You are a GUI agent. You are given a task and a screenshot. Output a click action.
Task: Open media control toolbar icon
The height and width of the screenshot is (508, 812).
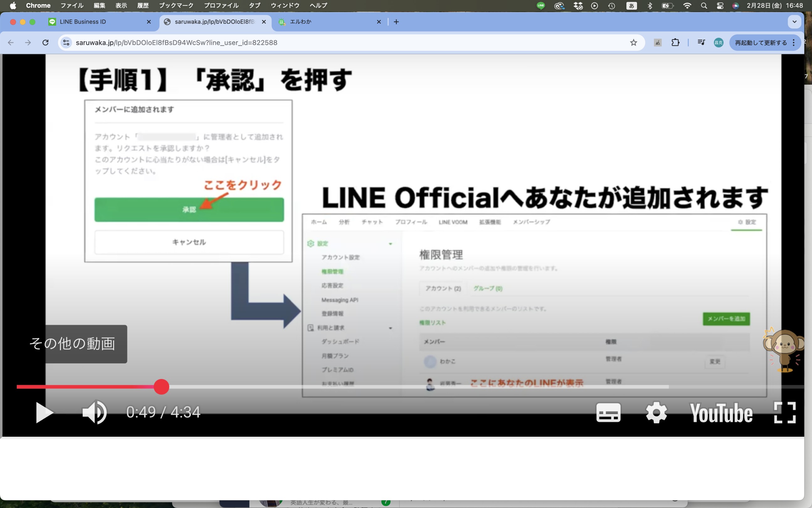701,43
